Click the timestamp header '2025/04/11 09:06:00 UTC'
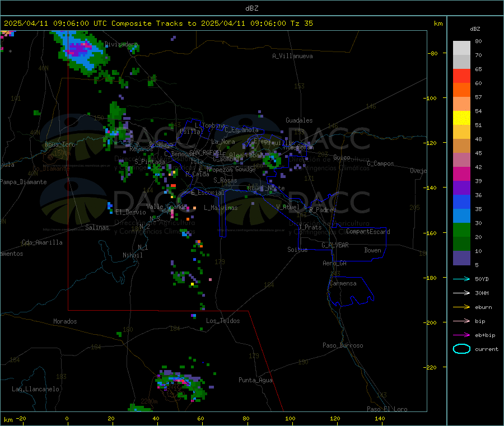Viewport: 504px width, 426px height. click(55, 24)
